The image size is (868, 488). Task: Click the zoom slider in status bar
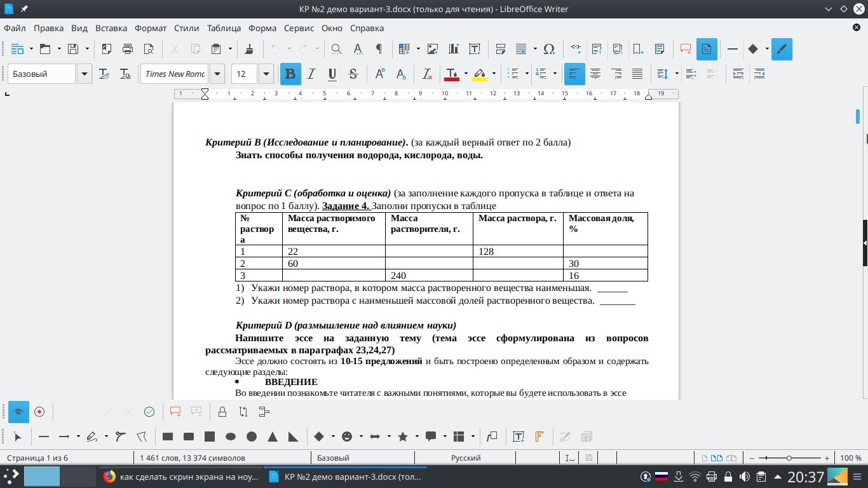pos(789,457)
